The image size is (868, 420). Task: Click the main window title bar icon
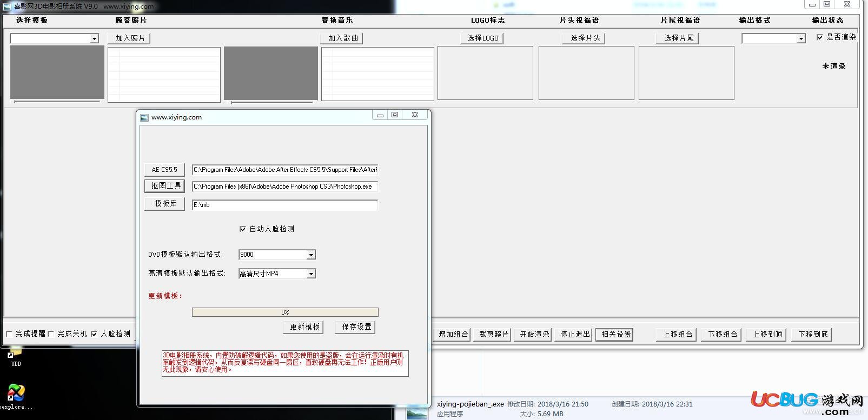pyautogui.click(x=6, y=6)
